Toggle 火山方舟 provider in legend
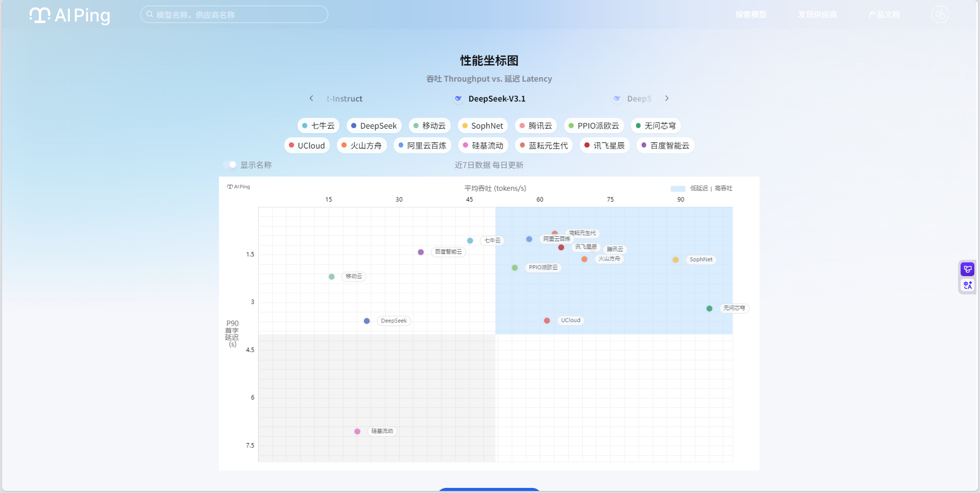The image size is (980, 493). coord(361,145)
